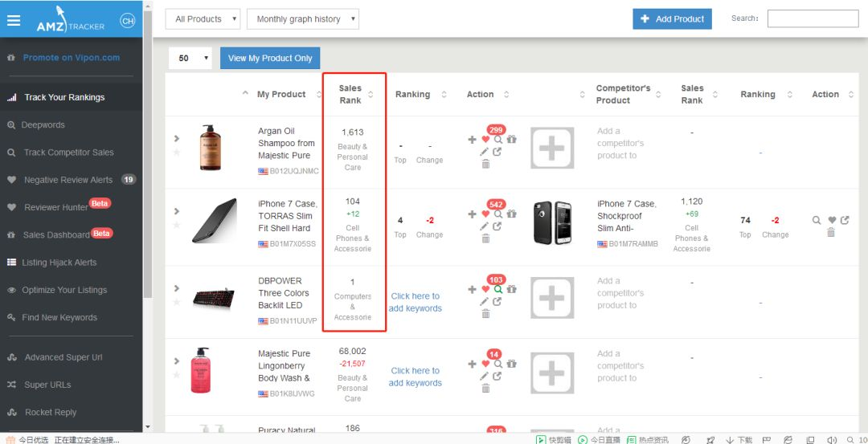Click the gift icon in Argan Oil Shampoo row
The width and height of the screenshot is (868, 444).
point(511,140)
